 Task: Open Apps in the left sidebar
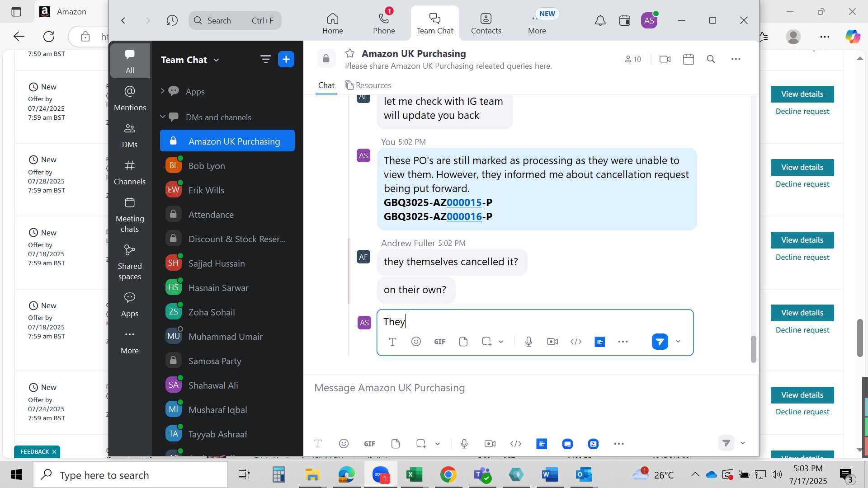pyautogui.click(x=130, y=305)
